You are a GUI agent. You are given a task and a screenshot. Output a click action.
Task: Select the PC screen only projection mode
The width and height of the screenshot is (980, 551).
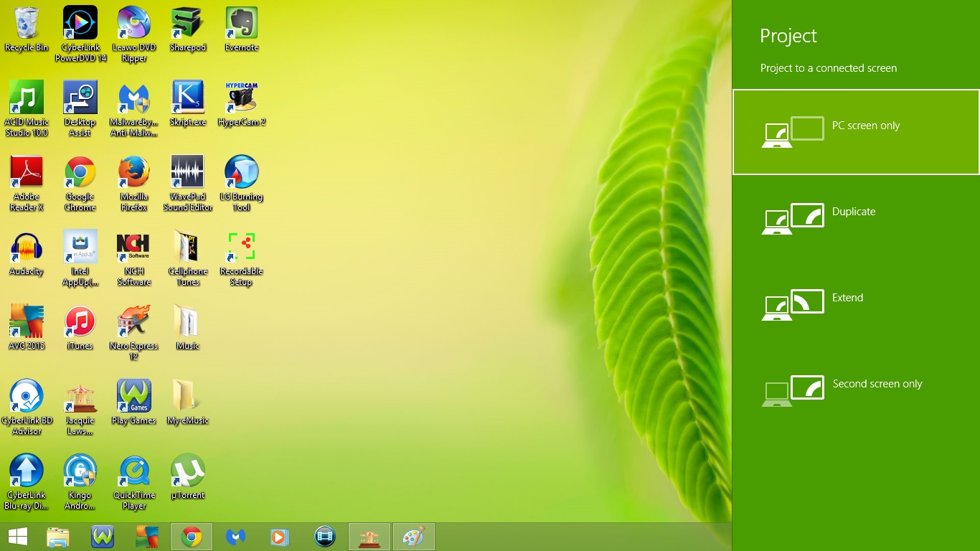coord(856,132)
